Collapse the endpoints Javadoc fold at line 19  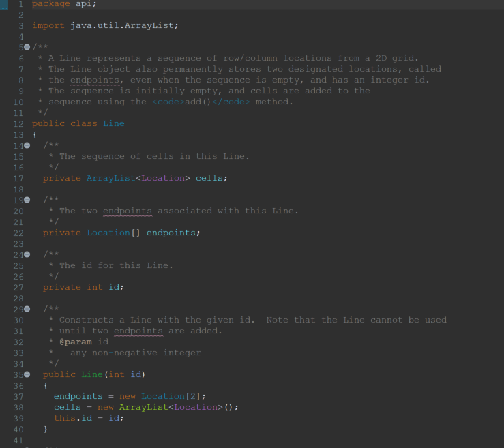tap(27, 200)
